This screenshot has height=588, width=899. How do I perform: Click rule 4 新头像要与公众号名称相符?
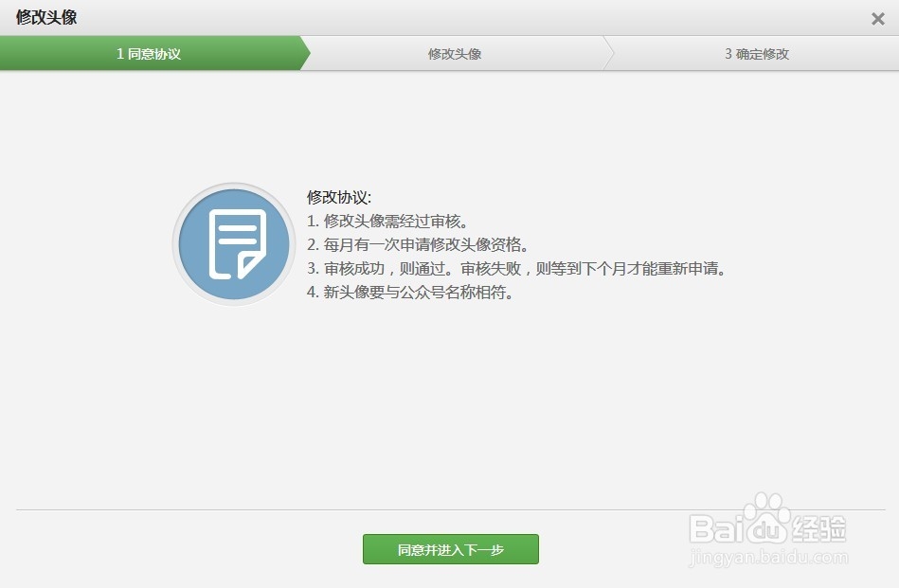pyautogui.click(x=410, y=293)
